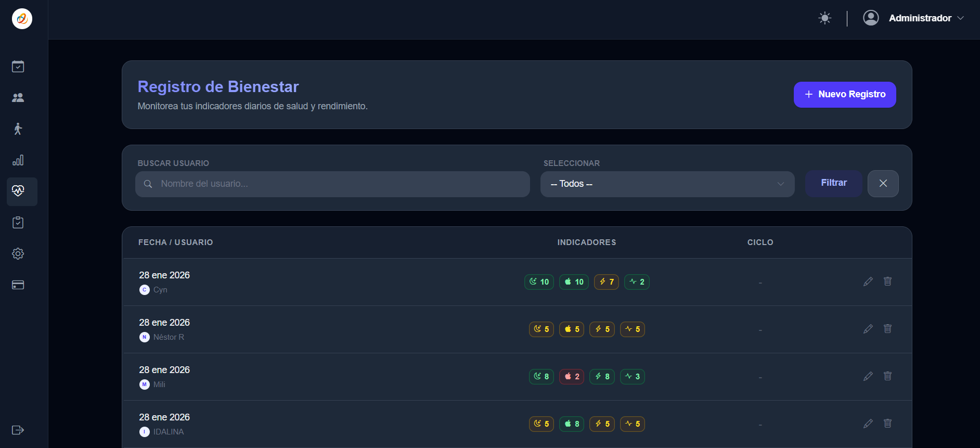The height and width of the screenshot is (448, 980).
Task: Open the calendar icon in sidebar
Action: 18,67
